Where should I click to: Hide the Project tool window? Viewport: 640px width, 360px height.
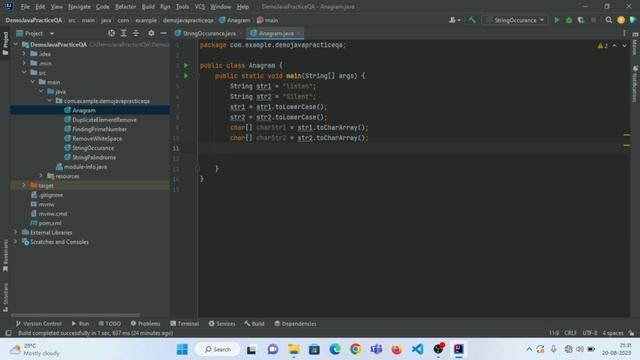pos(163,33)
